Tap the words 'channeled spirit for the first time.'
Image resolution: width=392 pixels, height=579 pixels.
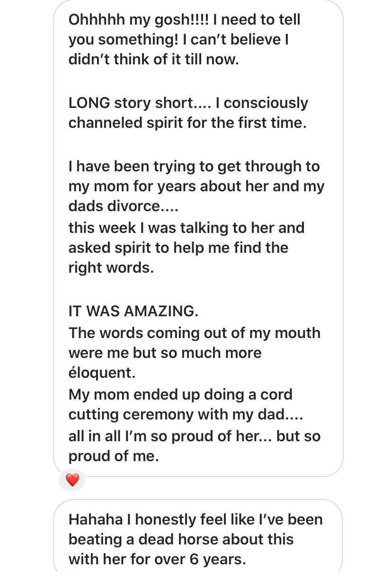tap(187, 123)
